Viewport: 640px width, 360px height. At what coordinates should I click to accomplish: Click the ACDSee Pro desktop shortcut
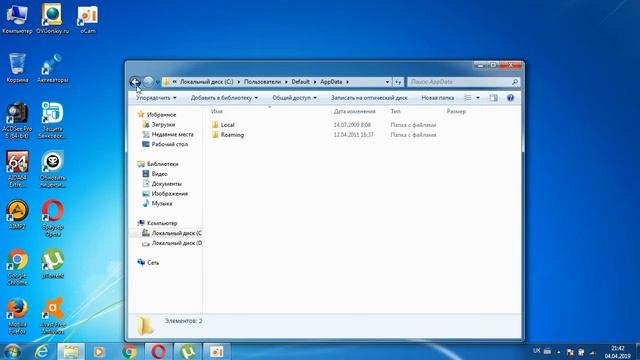tap(17, 120)
